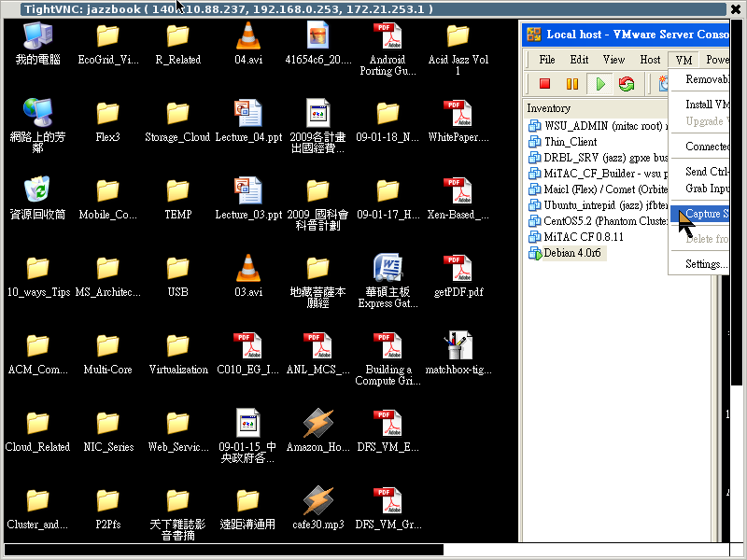
Task: Select the 09-01-15_中央政府各... file icon
Action: (248, 436)
